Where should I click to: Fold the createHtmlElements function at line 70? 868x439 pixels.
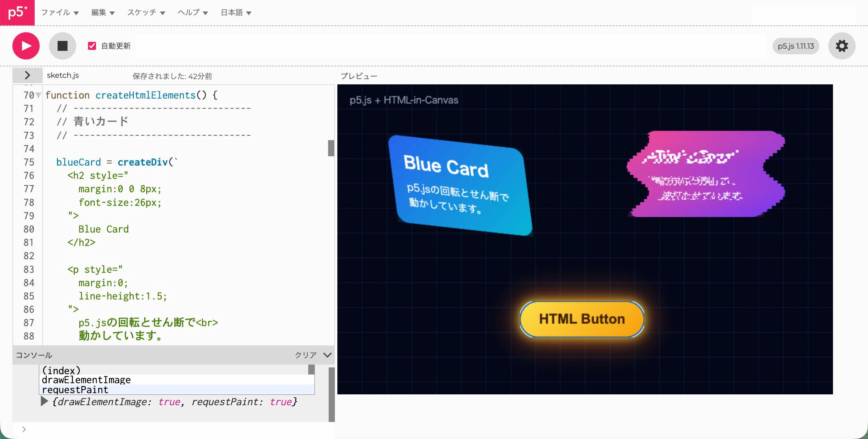tap(39, 95)
